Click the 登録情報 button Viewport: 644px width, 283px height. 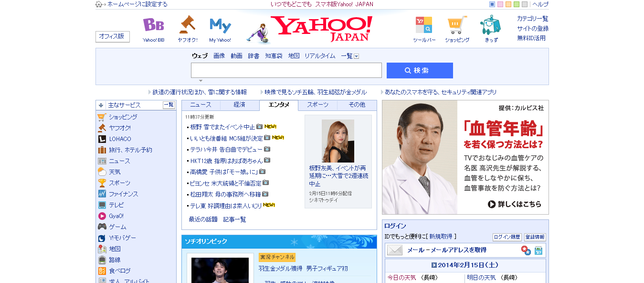click(535, 237)
